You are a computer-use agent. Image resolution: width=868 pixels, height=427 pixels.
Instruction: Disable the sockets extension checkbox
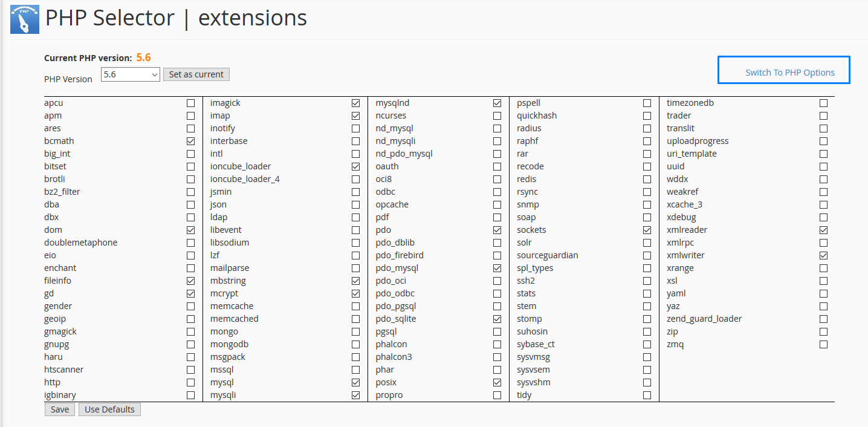pyautogui.click(x=647, y=230)
